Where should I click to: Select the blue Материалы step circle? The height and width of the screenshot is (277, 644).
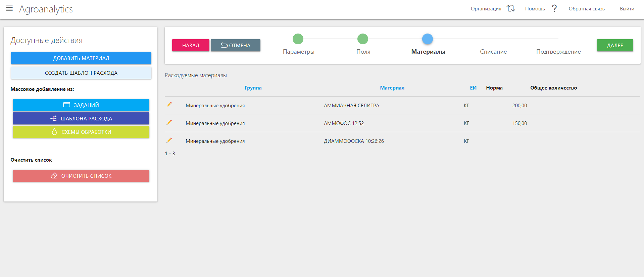click(427, 39)
